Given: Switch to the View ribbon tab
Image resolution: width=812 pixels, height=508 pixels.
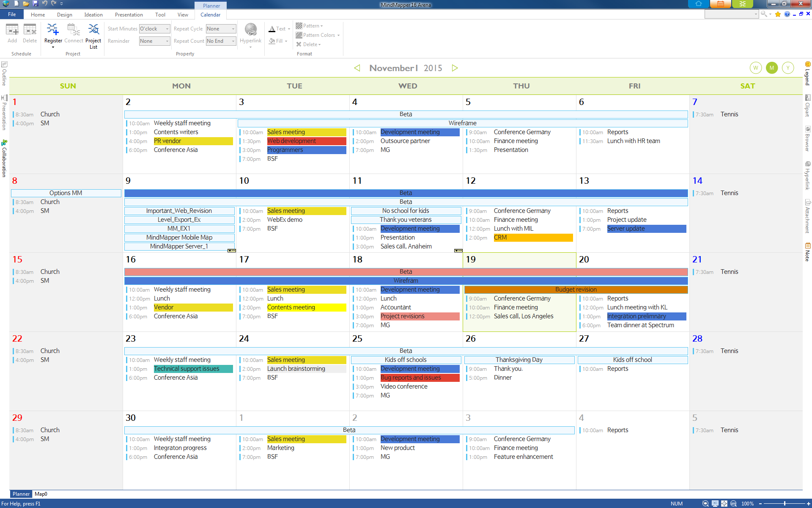Looking at the screenshot, I should point(183,15).
